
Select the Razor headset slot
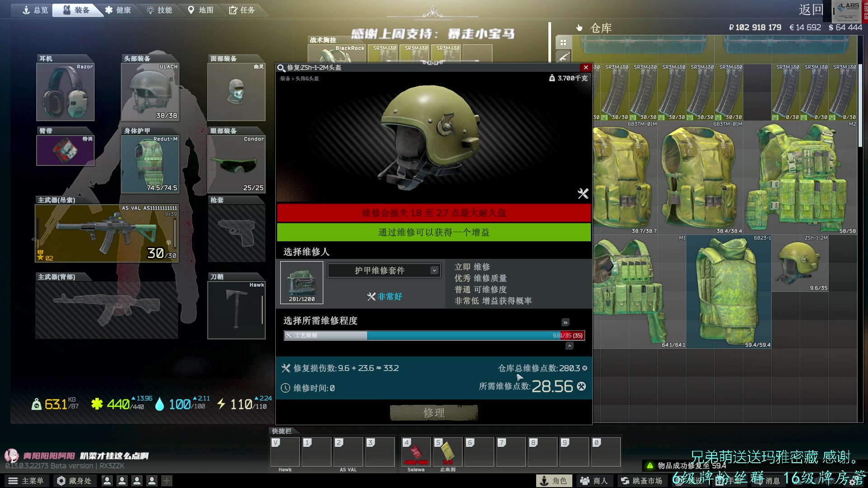point(66,92)
